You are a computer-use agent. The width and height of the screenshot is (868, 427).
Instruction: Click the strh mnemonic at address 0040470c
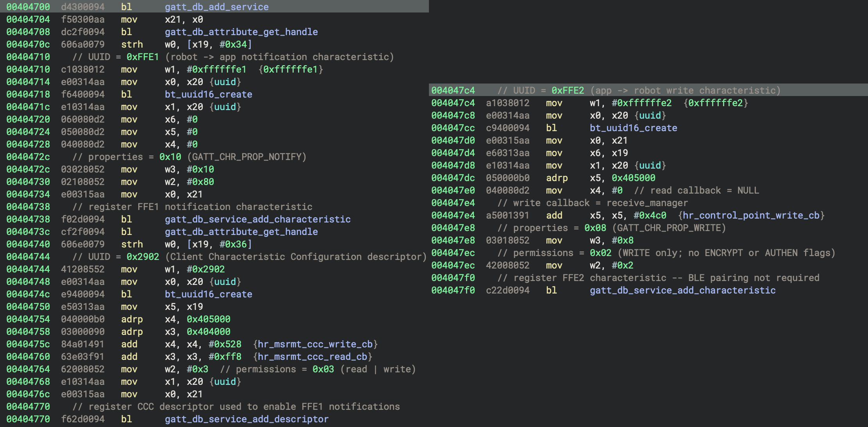click(x=132, y=44)
